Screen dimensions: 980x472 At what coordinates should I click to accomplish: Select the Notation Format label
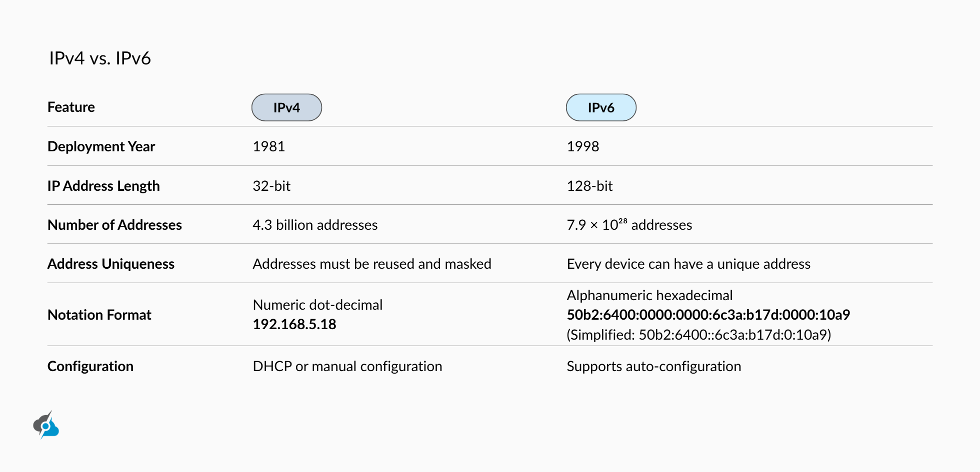click(99, 315)
